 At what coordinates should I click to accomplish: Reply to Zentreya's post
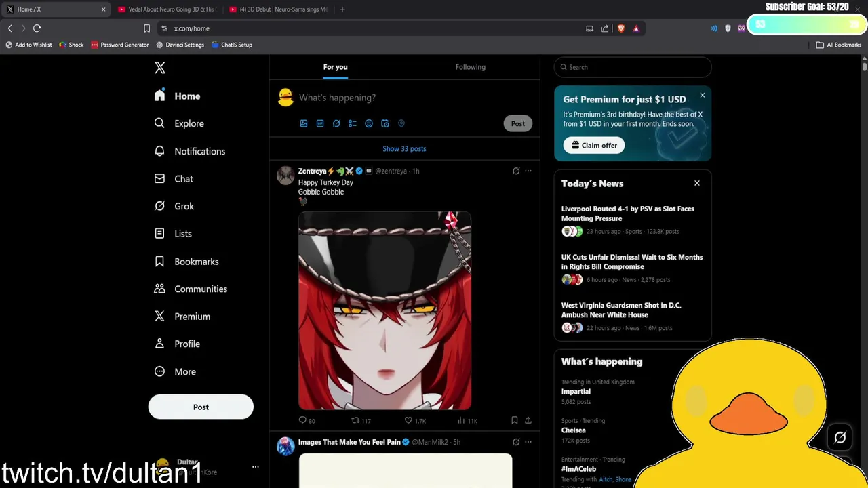coord(307,420)
